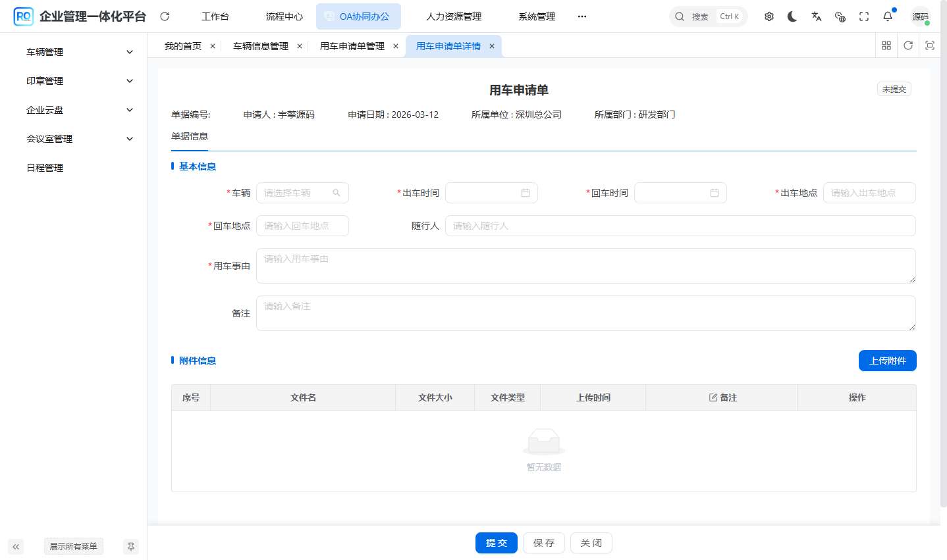Expand the 会议室管理 sidebar section

tap(79, 138)
